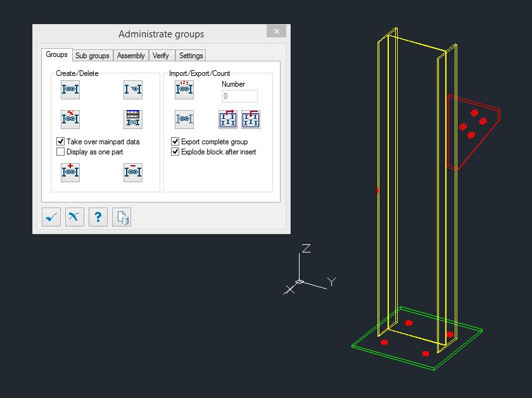
Task: Select the Create group tool
Action: [x=70, y=89]
